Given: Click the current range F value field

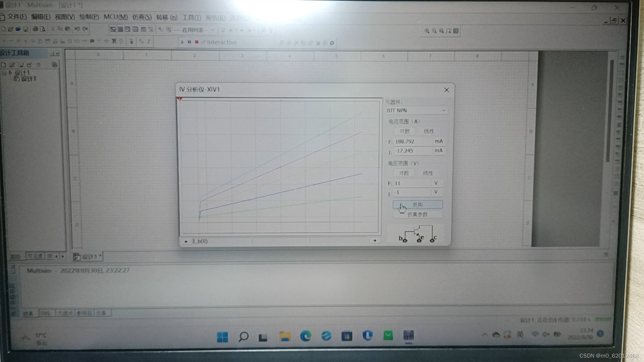Looking at the screenshot, I should pos(413,141).
